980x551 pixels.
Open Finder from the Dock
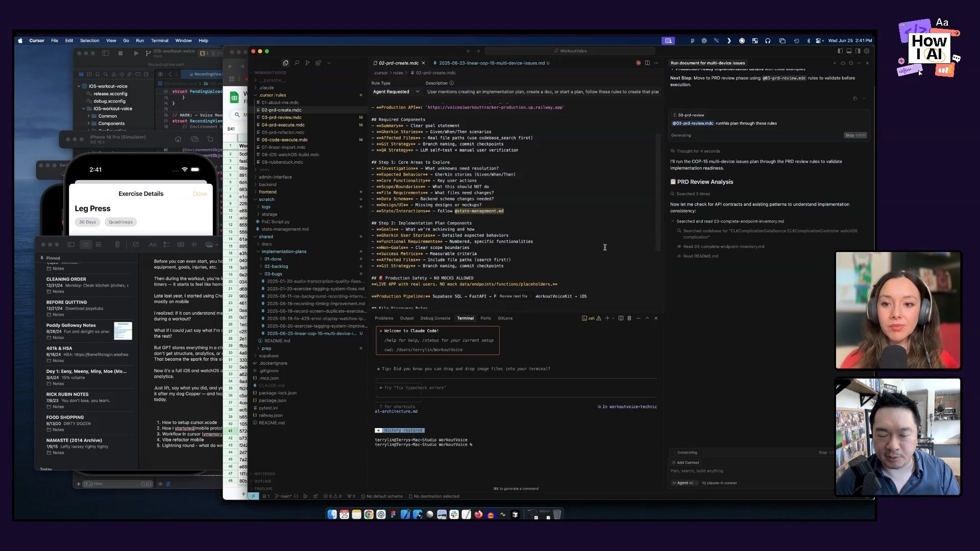332,514
